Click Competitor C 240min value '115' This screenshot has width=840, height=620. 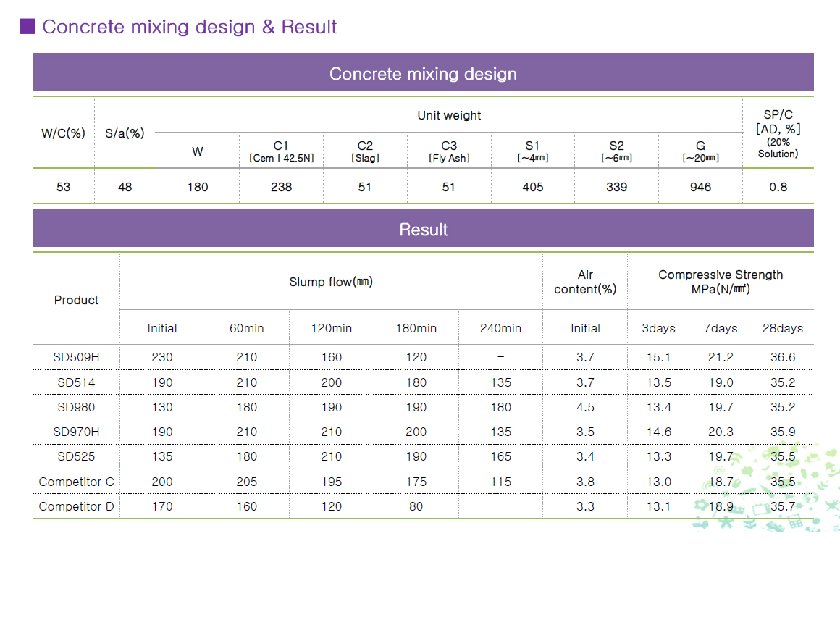pyautogui.click(x=500, y=482)
